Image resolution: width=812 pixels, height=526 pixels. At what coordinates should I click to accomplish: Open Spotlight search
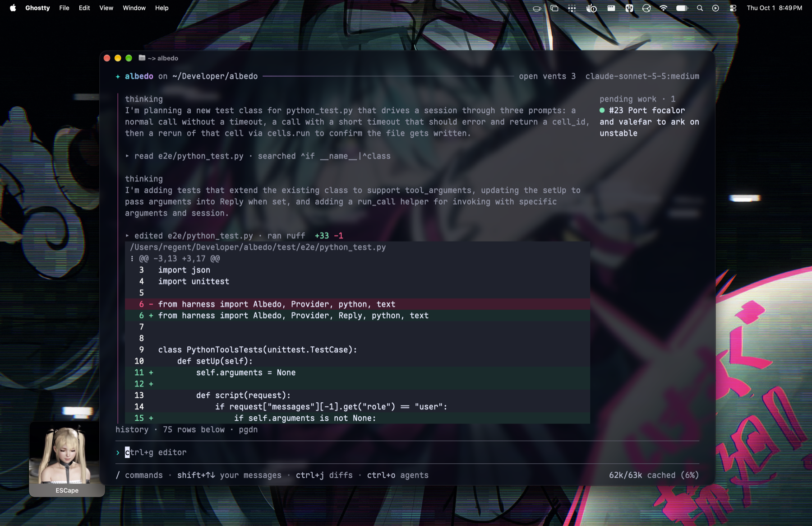(x=700, y=8)
